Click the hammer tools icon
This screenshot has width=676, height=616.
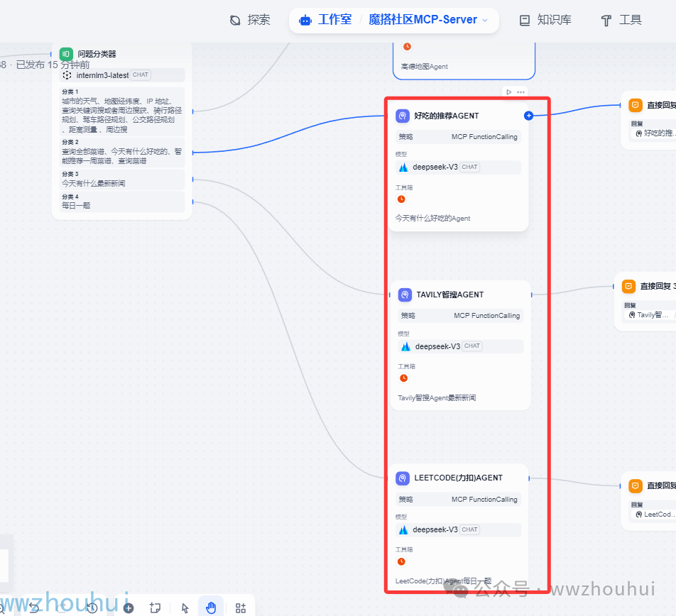click(x=606, y=21)
